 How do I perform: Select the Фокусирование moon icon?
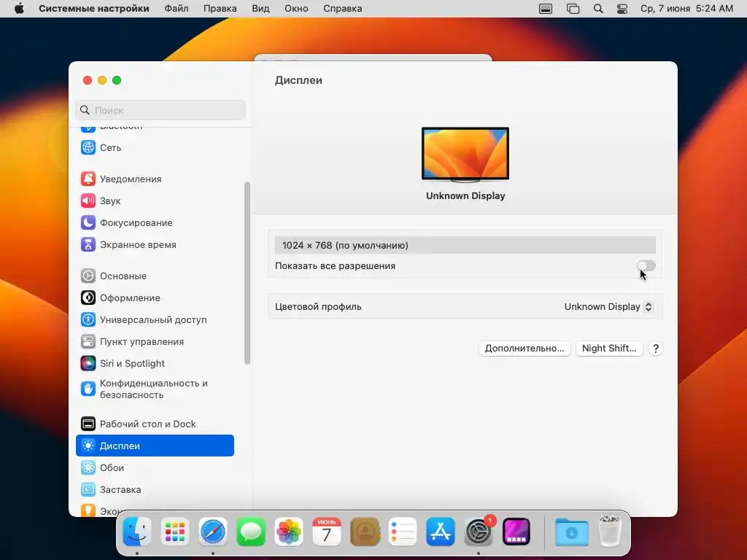[88, 223]
